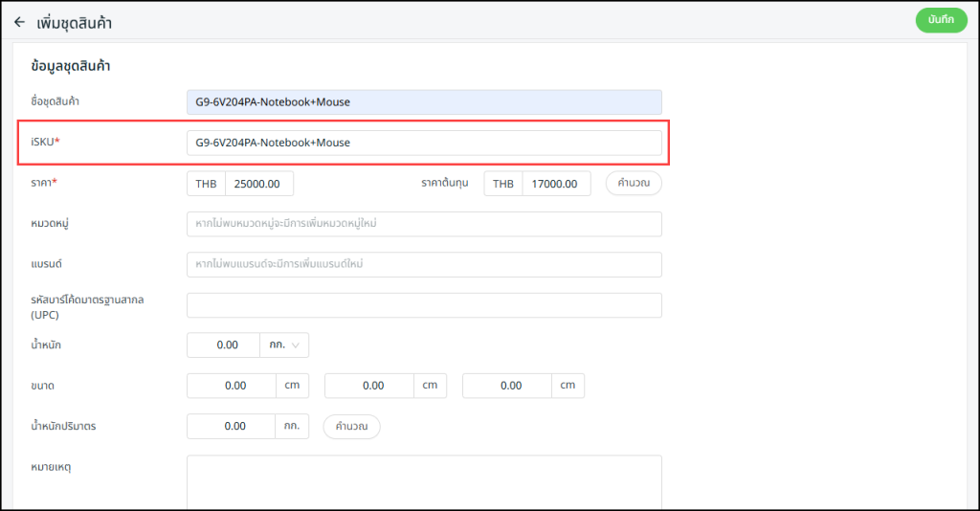Click the หมายเหตุ notes text area
Screen dimensions: 980x511
point(424,481)
